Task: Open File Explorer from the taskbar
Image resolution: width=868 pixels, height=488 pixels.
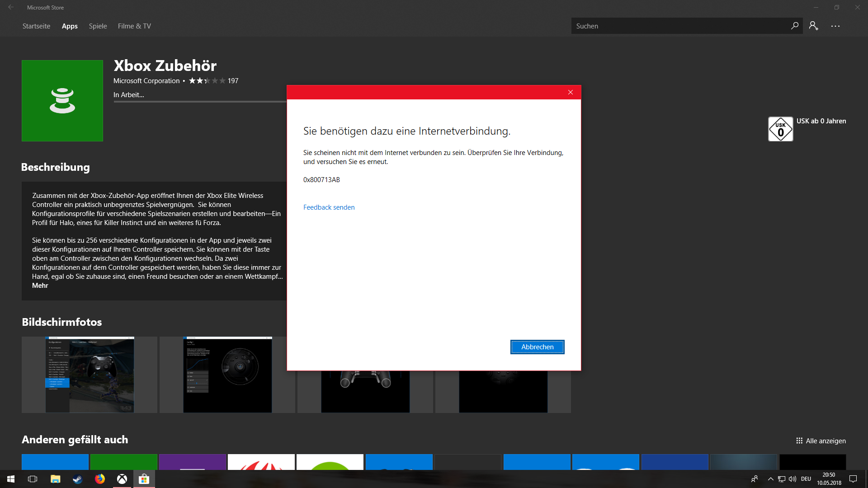Action: 55,479
